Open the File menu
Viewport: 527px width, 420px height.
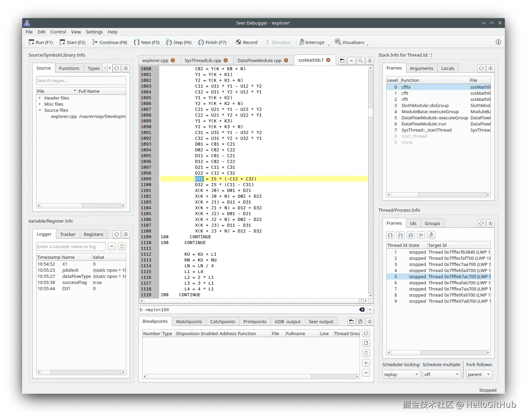click(29, 32)
